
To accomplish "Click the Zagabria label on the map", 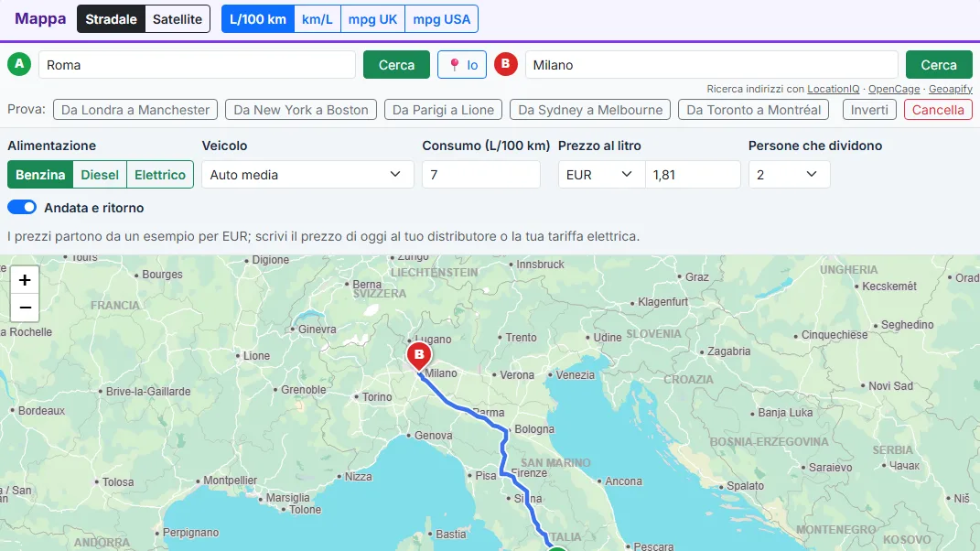I will 728,351.
